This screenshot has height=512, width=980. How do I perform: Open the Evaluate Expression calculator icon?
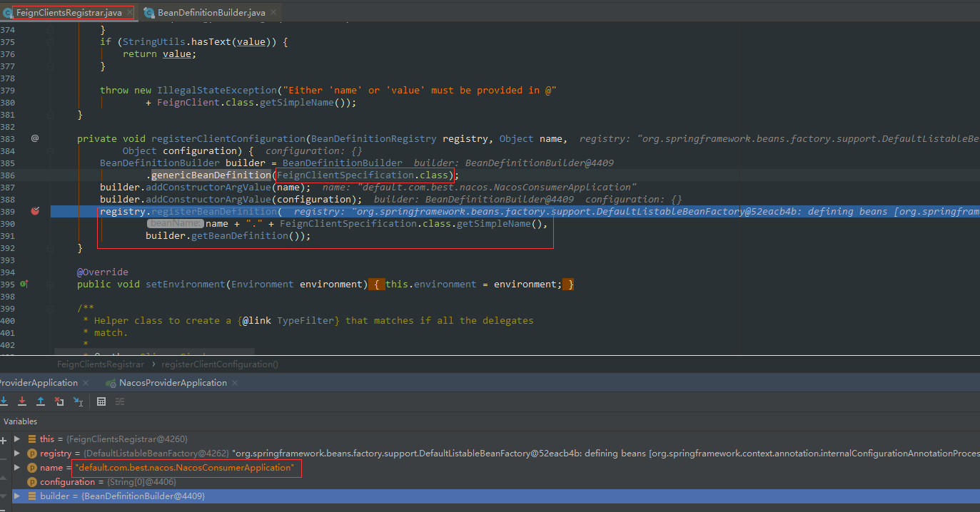[x=101, y=401]
